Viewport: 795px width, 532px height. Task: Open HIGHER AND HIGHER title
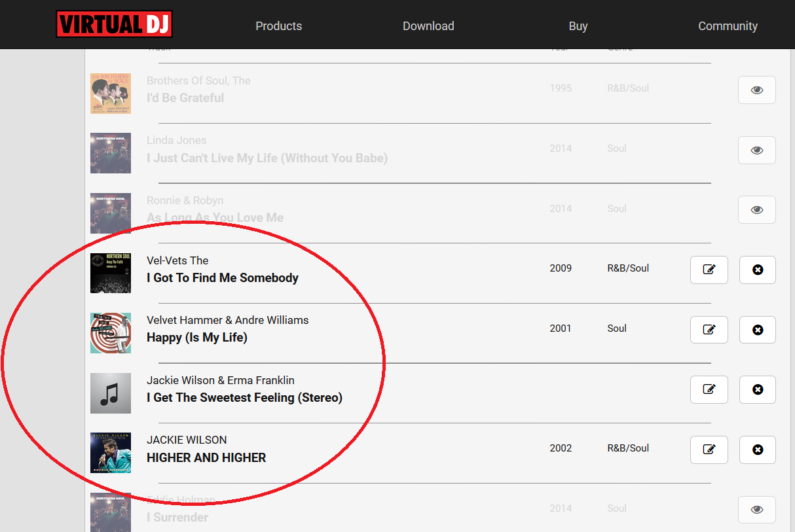point(206,458)
